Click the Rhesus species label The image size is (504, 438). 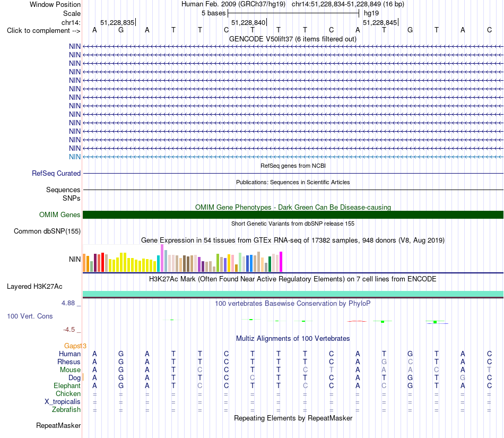[68, 362]
